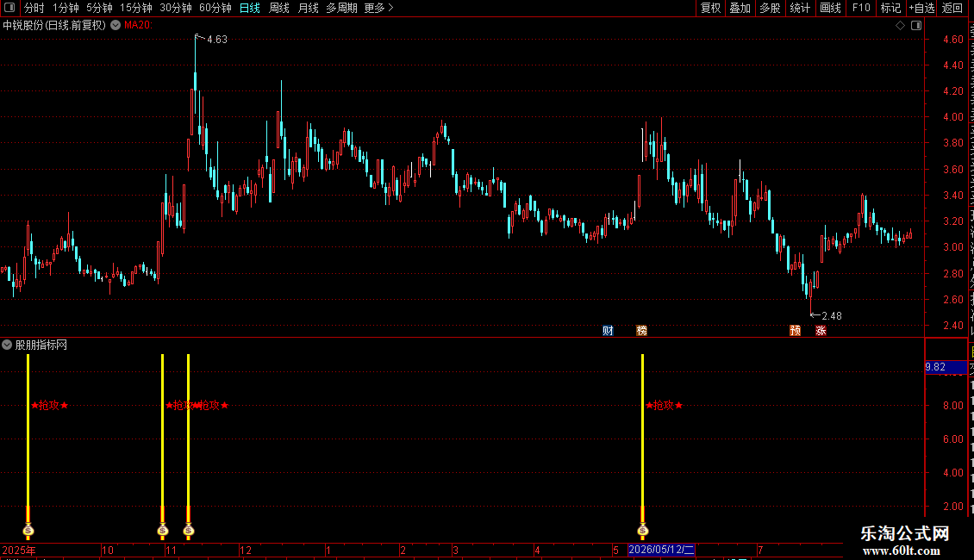Click the 4.63 high price label

coord(217,39)
